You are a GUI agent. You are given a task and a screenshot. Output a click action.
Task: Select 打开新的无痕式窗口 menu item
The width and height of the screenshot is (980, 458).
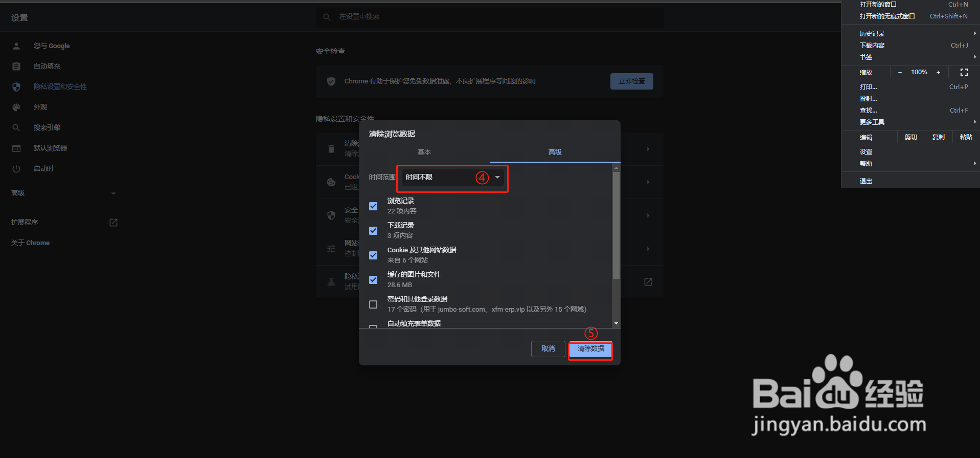(x=910, y=16)
